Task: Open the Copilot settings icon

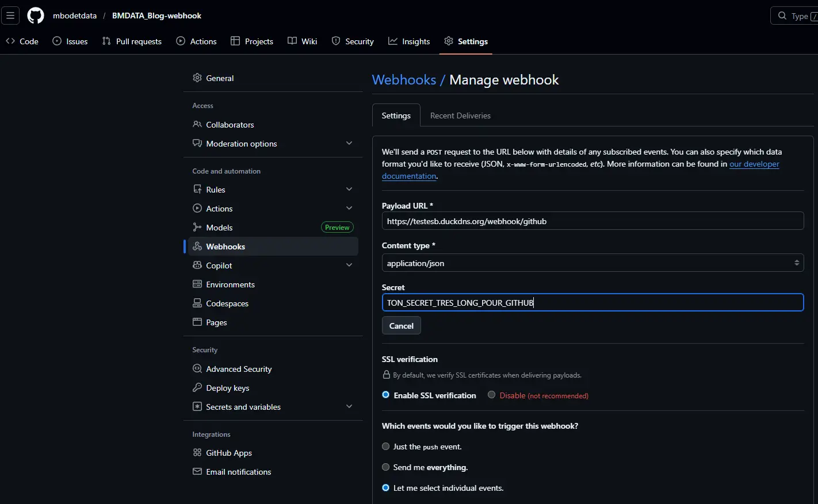Action: (197, 265)
